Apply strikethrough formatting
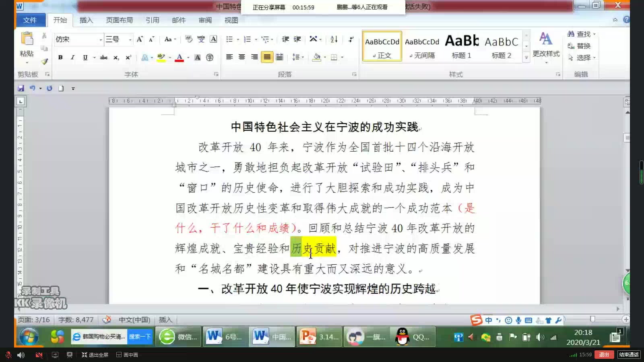The width and height of the screenshot is (644, 362). [x=104, y=57]
